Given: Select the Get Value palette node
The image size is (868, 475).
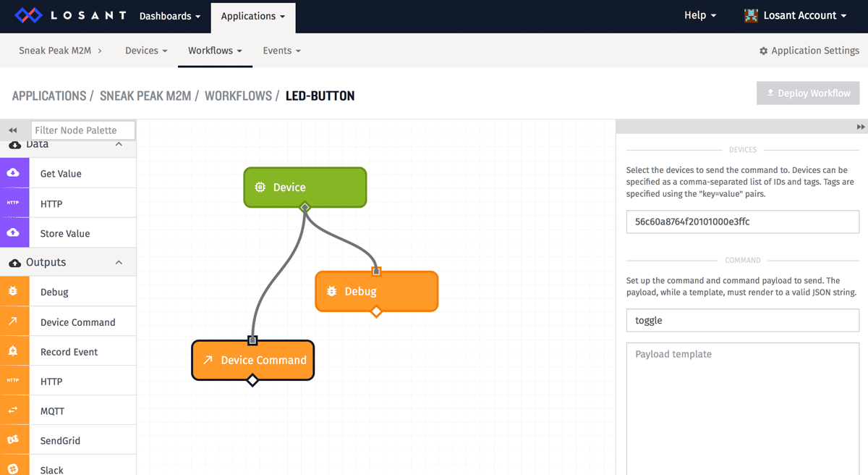Looking at the screenshot, I should 68,173.
